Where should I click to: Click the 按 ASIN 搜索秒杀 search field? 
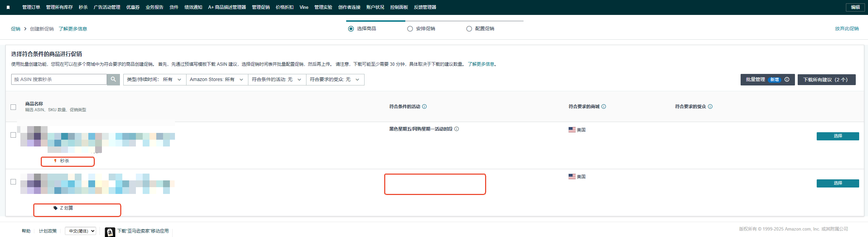coord(59,79)
